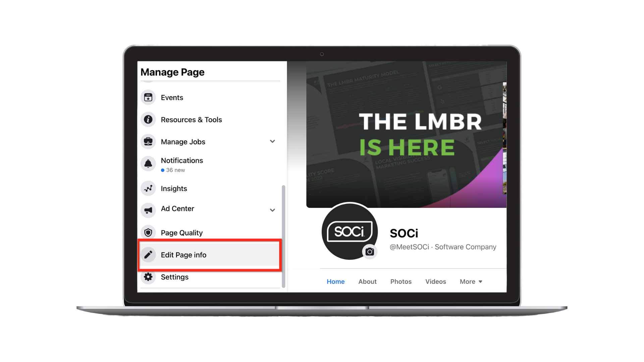This screenshot has width=644, height=362.
Task: Click the Manage Jobs briefcase icon
Action: pos(148,141)
